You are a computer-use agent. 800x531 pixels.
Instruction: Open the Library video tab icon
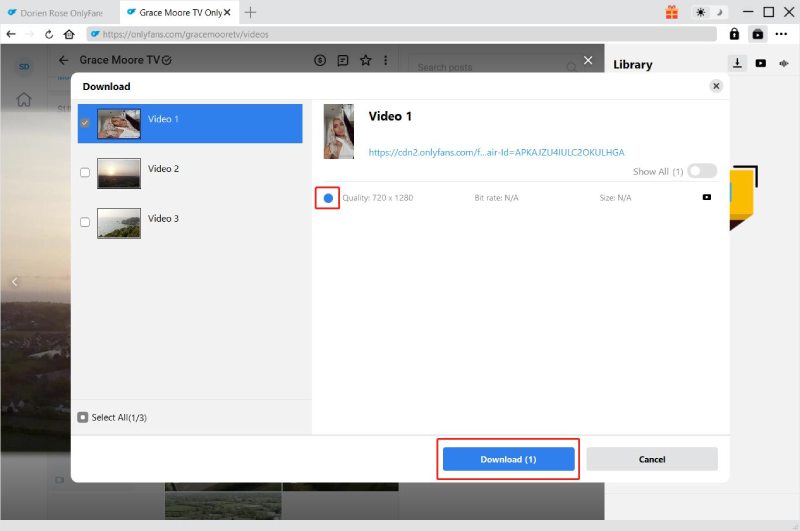[x=761, y=63]
